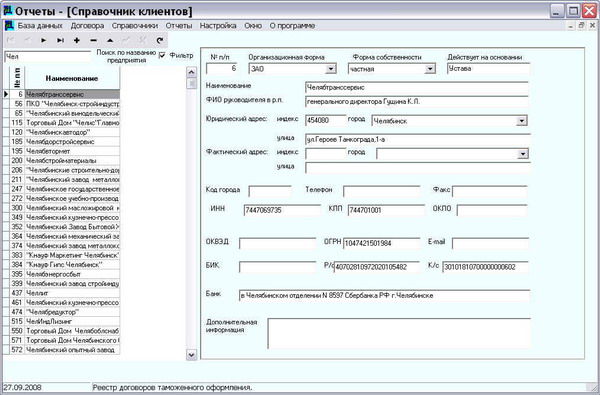Jump to last record navigator icon
Viewport: 600px width, 395px height.
tap(60, 40)
